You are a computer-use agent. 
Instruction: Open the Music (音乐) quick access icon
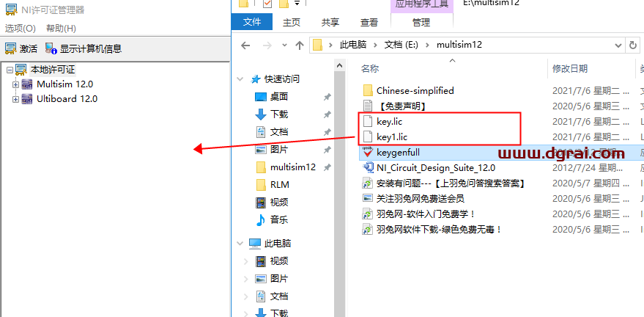260,219
